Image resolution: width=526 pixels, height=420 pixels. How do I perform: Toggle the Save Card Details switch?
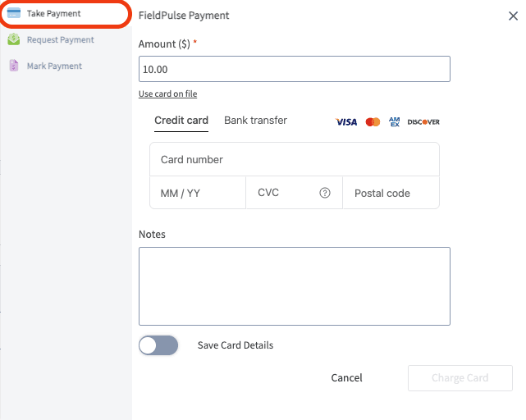[x=158, y=345]
